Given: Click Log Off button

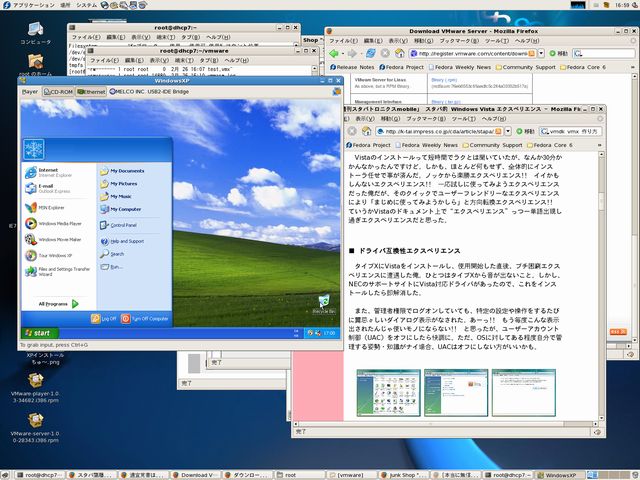Looking at the screenshot, I should coord(104,319).
